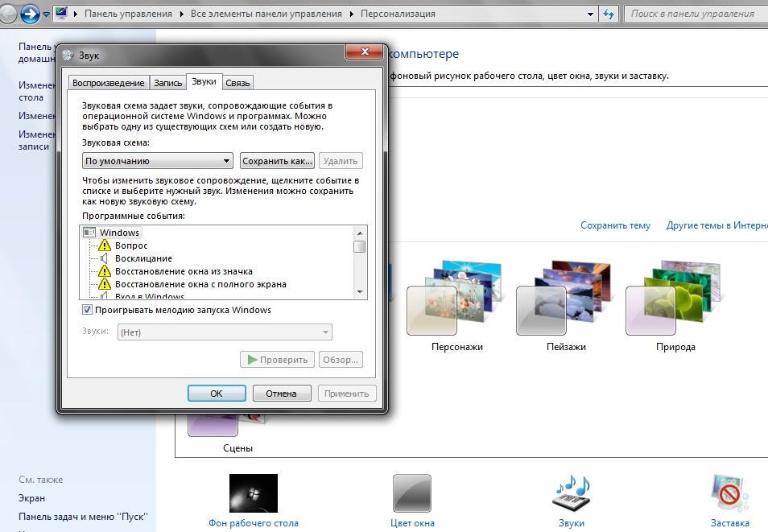Image resolution: width=768 pixels, height=532 pixels.
Task: Click the Сохранить как... button
Action: coord(277,161)
